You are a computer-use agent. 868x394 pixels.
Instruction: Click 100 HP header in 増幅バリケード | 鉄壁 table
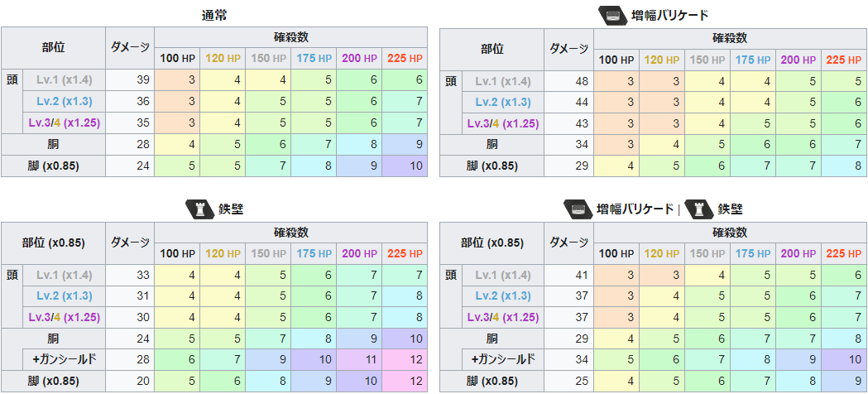pos(616,253)
